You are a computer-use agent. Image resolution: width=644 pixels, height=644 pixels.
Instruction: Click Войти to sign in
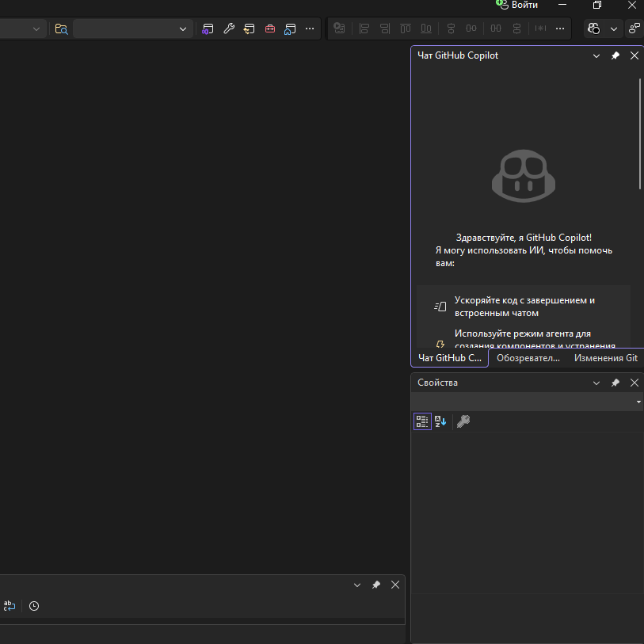(524, 5)
